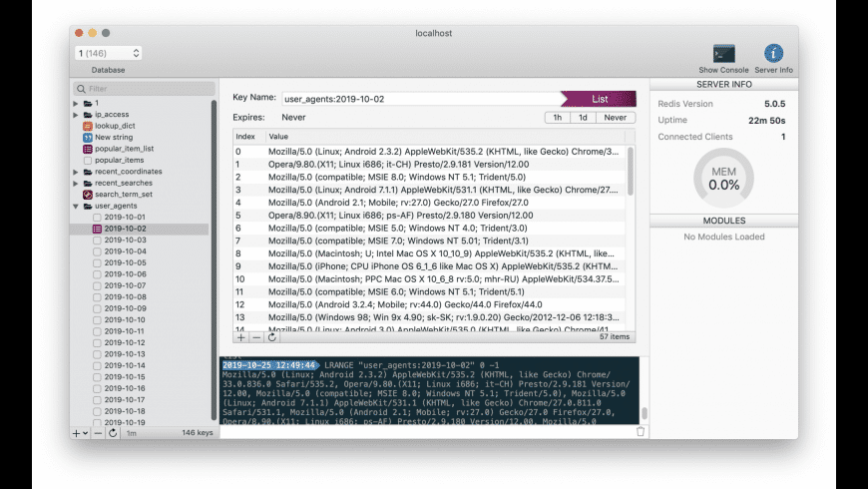
Task: Click the Key Name input field
Action: 421,99
